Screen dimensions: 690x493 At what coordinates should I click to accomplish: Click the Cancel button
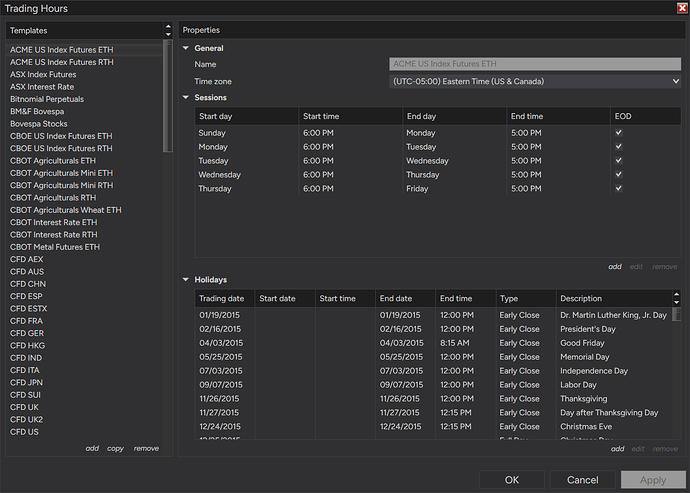click(x=583, y=480)
